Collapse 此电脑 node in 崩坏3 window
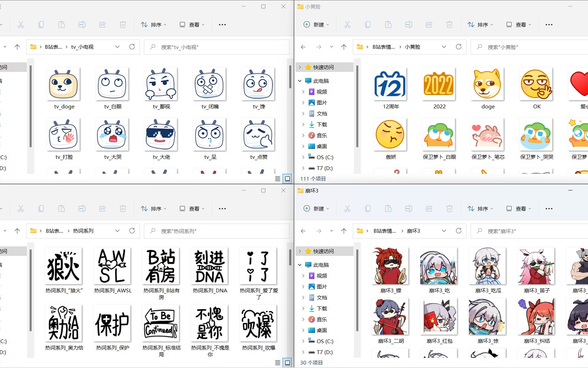The width and height of the screenshot is (588, 368). 300,265
